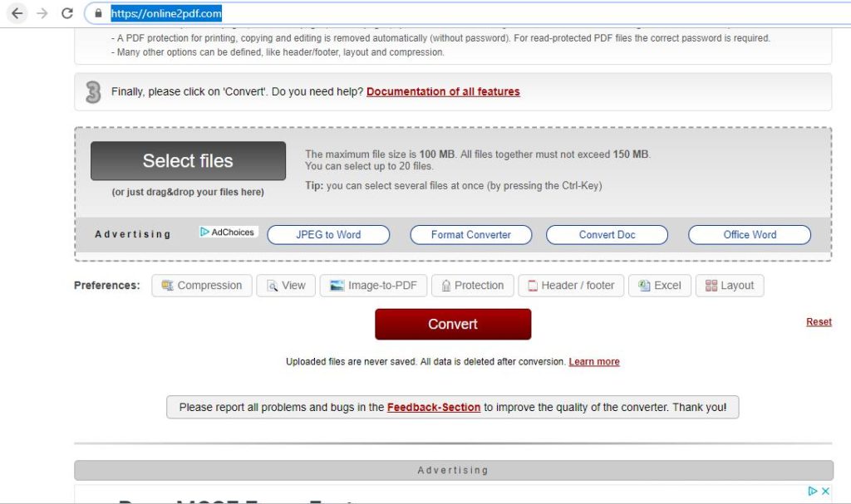The height and width of the screenshot is (504, 851).
Task: Click the padlock site security icon
Action: pos(98,13)
